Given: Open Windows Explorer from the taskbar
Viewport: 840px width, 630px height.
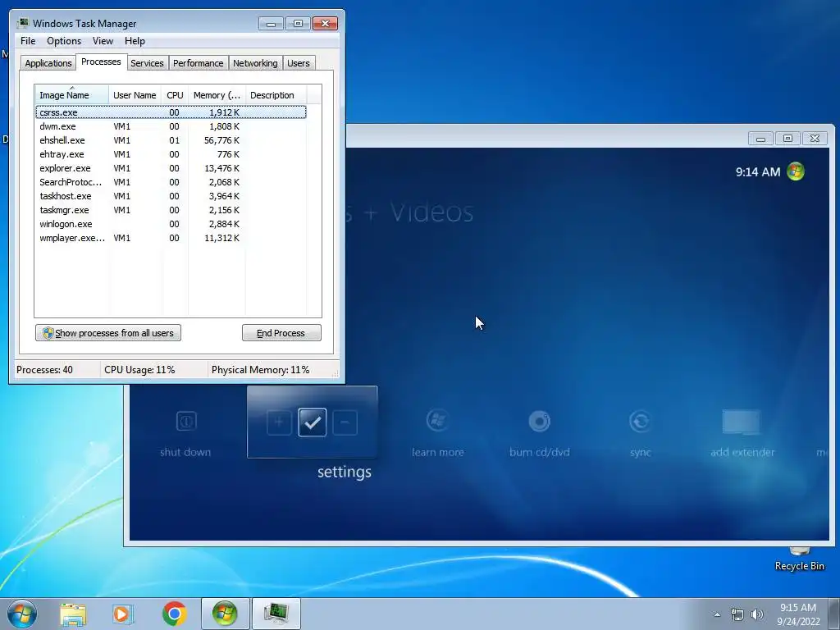Looking at the screenshot, I should (73, 614).
